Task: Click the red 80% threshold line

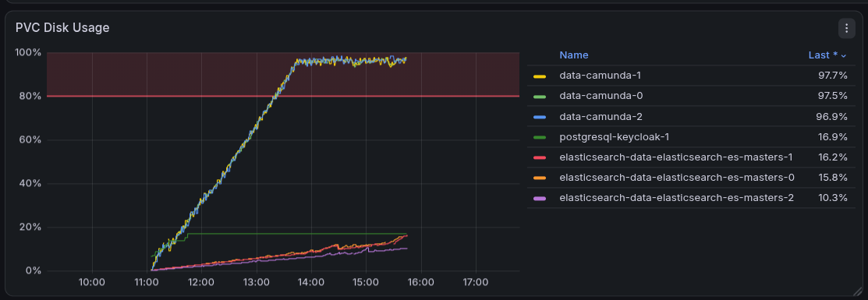Action: tap(283, 97)
